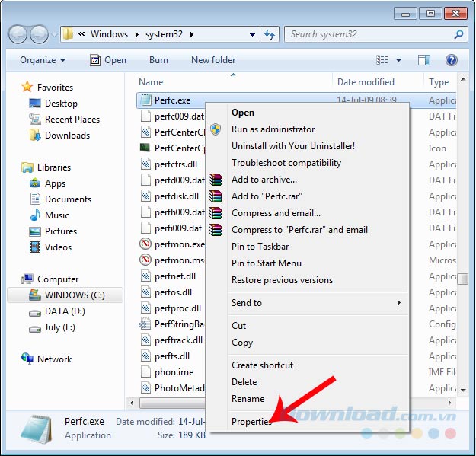Image resolution: width=476 pixels, height=456 pixels.
Task: Sort by the Name column header
Action: [151, 82]
